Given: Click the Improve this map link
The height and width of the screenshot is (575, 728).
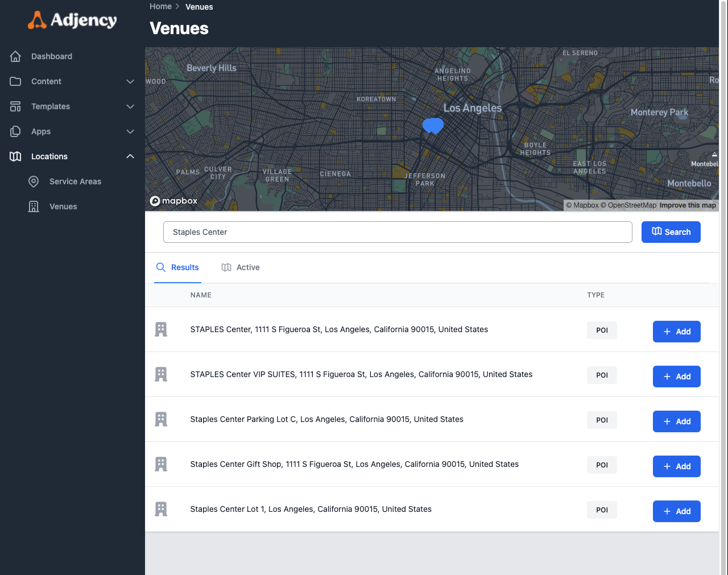Looking at the screenshot, I should click(x=688, y=205).
